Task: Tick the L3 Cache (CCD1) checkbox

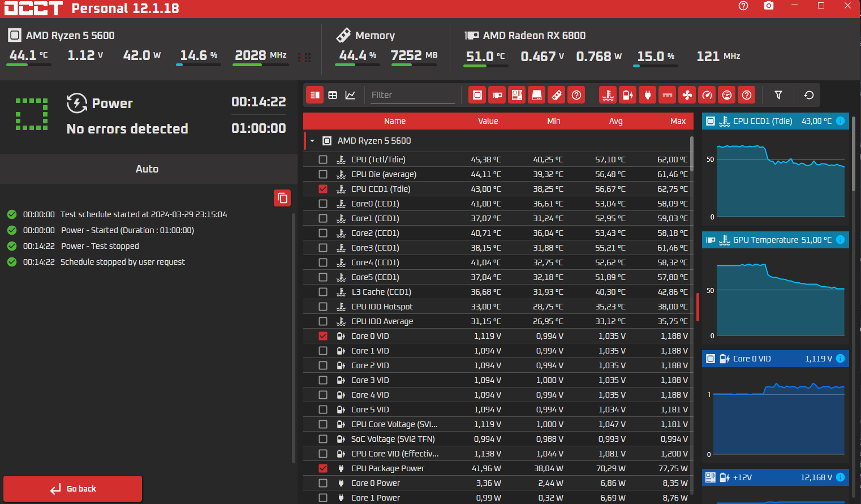Action: pos(323,292)
